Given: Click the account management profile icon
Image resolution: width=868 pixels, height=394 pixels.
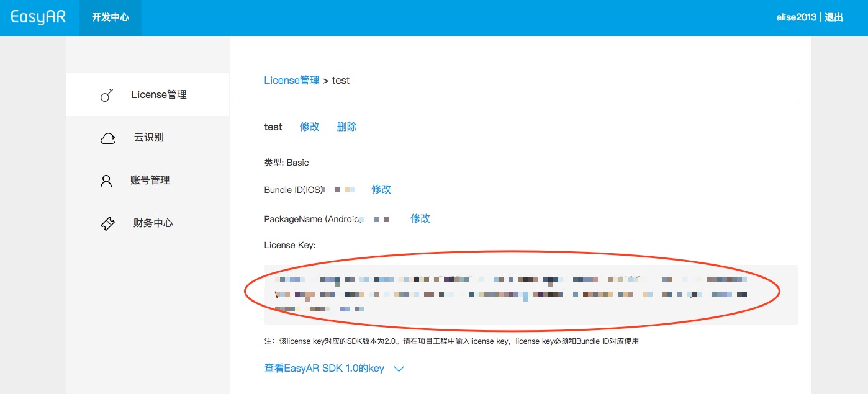Looking at the screenshot, I should coord(106,180).
